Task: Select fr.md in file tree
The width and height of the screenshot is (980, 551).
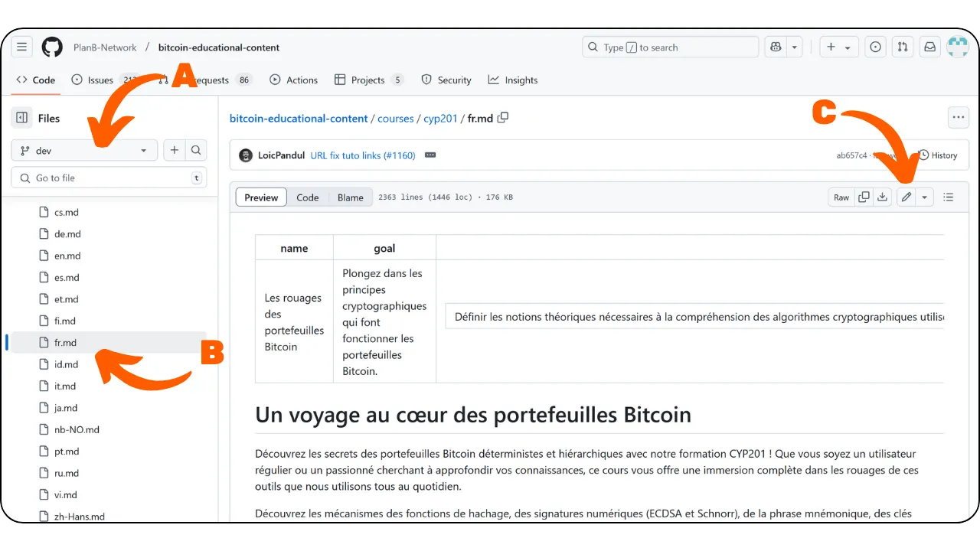Action: point(65,343)
